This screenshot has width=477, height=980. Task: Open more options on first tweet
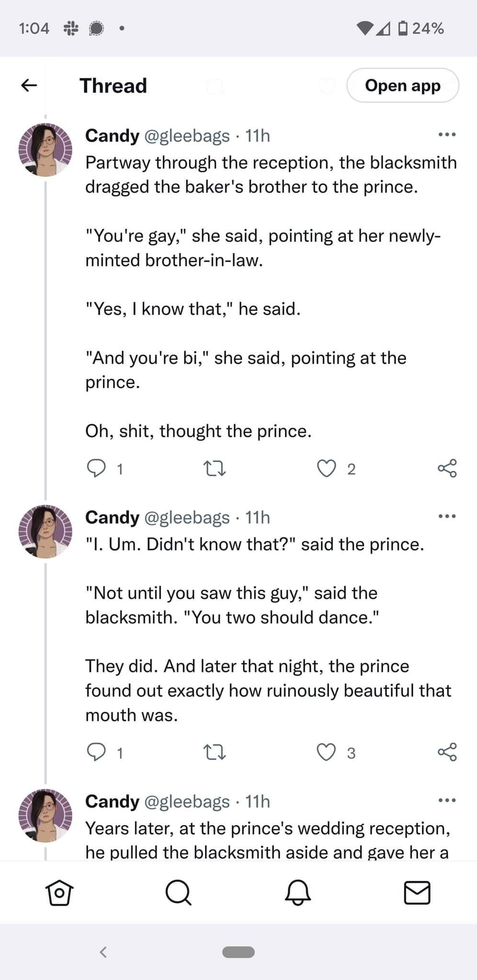447,135
